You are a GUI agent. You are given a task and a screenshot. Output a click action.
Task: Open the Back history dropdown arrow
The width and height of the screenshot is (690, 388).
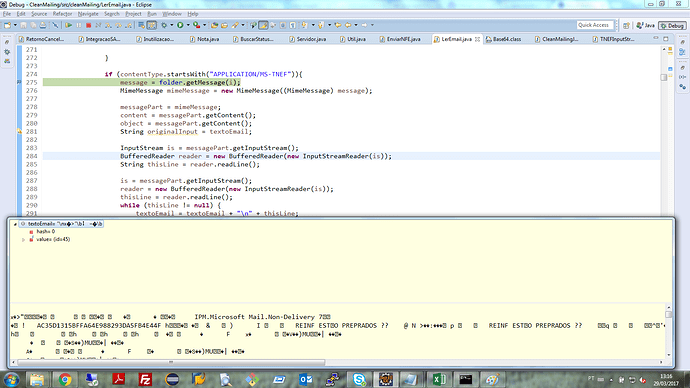tap(356, 25)
